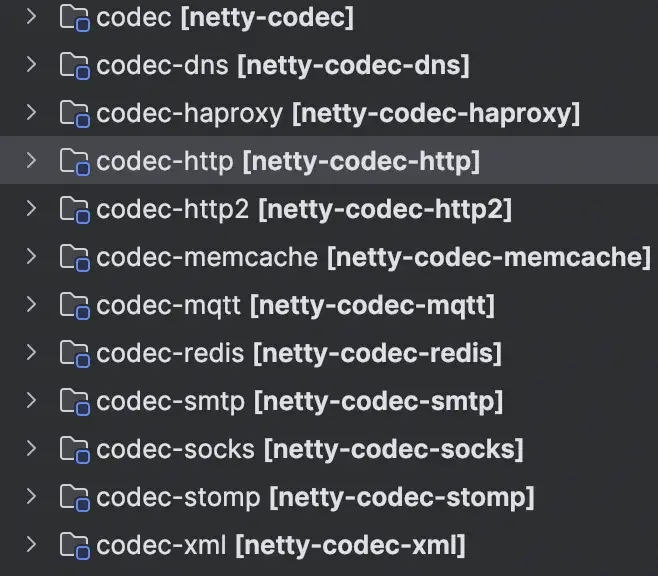Expand the codec-smtp chevron arrow
The width and height of the screenshot is (658, 576).
point(31,401)
